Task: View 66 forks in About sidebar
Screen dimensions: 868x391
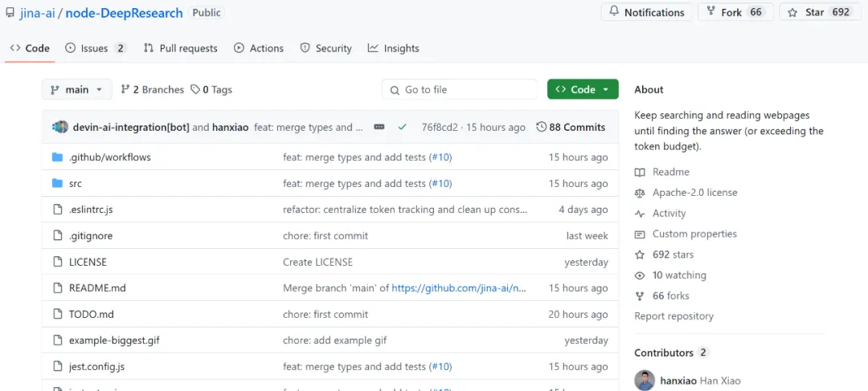Action: coord(662,296)
